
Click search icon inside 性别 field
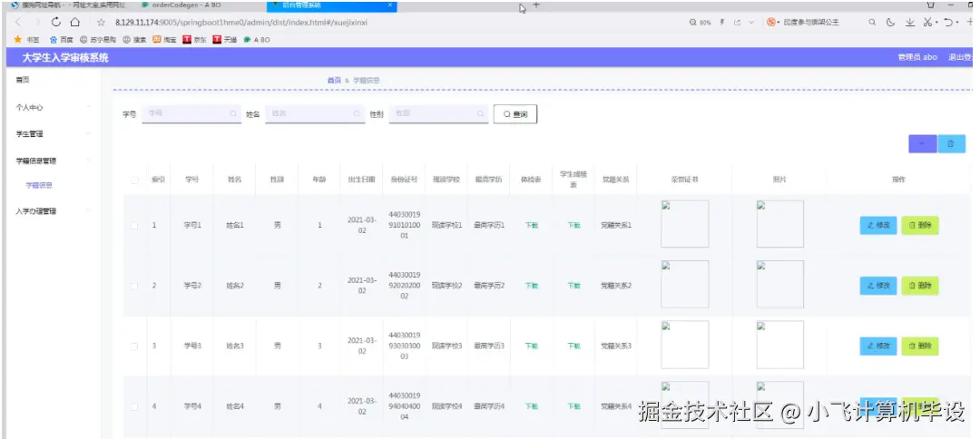pyautogui.click(x=480, y=114)
